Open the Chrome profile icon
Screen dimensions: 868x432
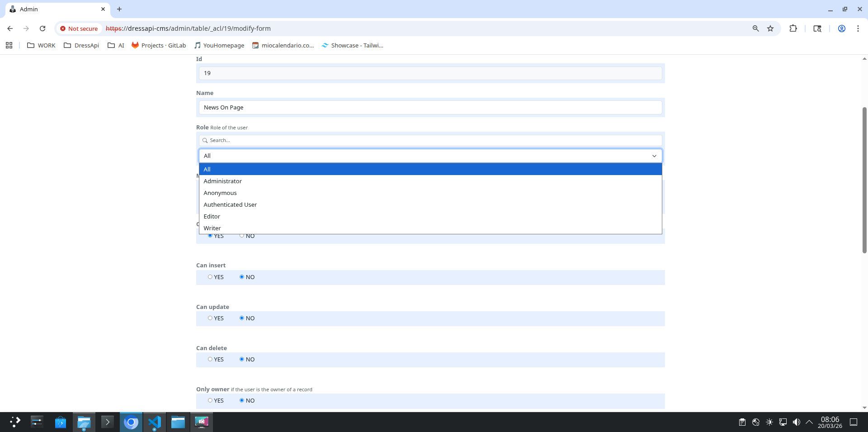[842, 28]
